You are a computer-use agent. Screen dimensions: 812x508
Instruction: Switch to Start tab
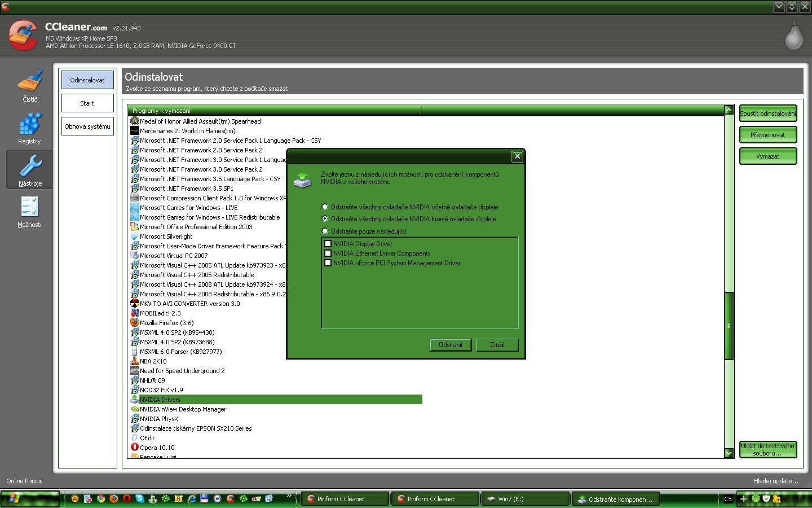tap(87, 103)
